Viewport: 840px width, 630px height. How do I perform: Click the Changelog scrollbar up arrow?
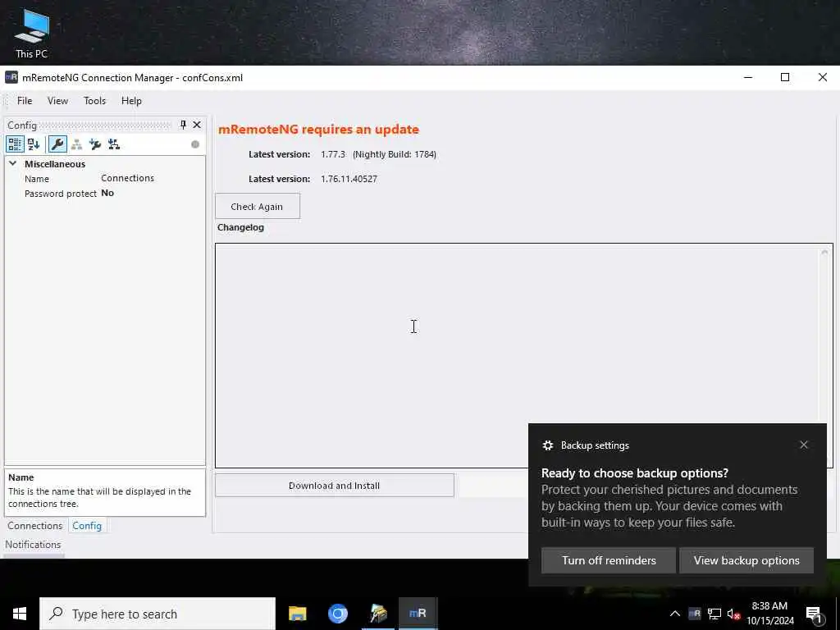[x=824, y=252]
